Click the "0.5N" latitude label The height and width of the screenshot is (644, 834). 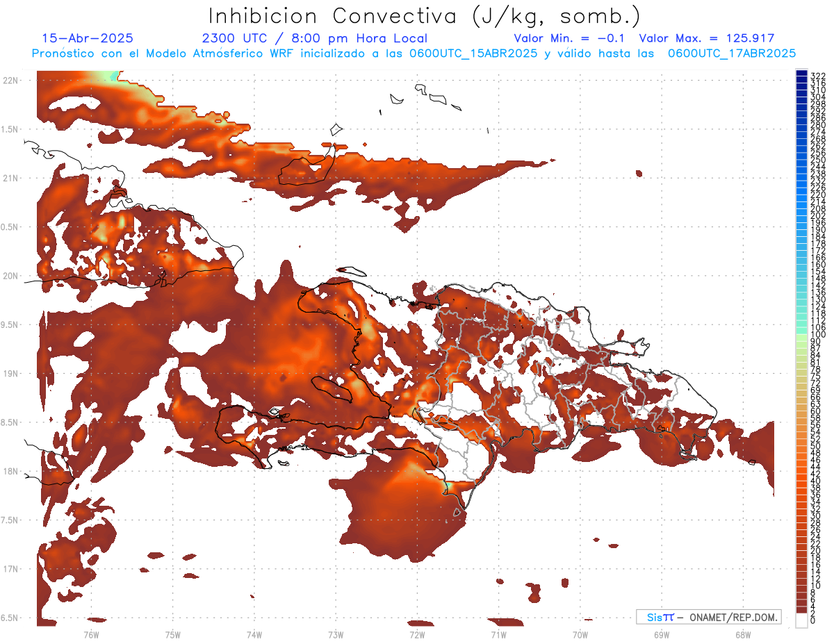10,227
